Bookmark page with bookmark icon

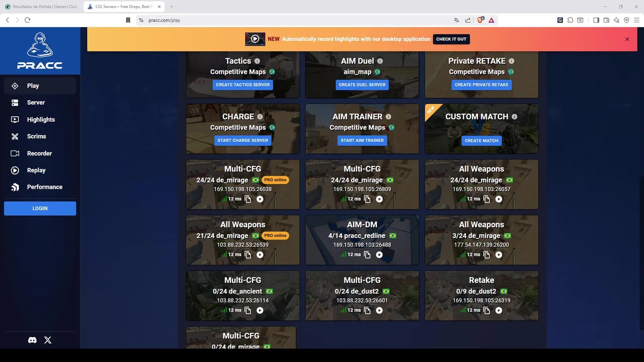tap(128, 20)
